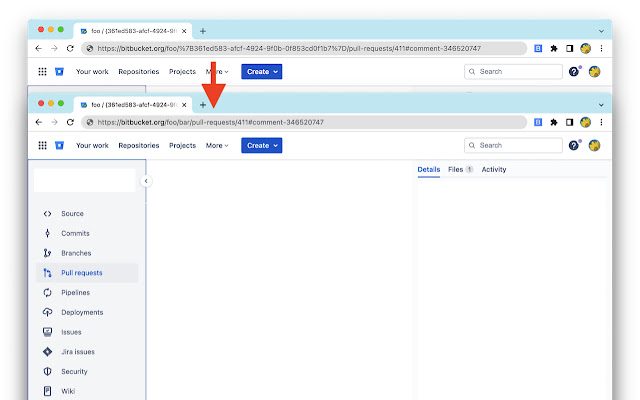Open Repositories in the front window
640x400 pixels.
point(139,145)
